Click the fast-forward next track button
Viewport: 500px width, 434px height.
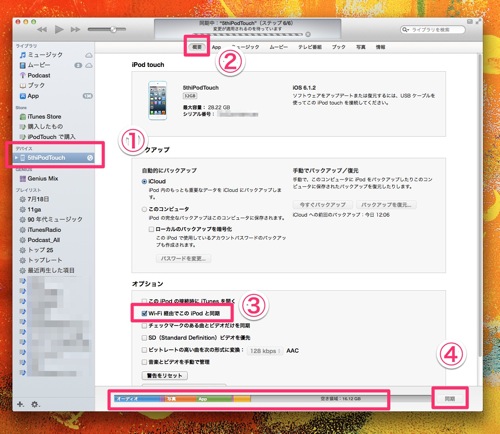tap(75, 30)
